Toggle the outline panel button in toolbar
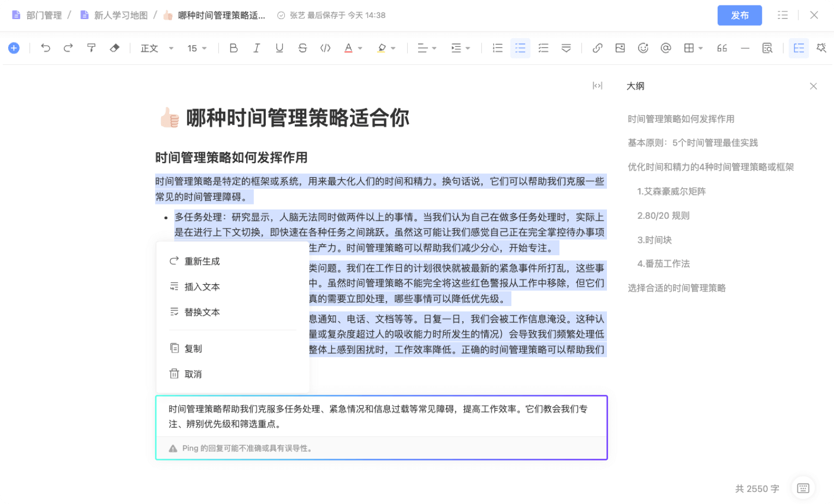Image resolution: width=834 pixels, height=504 pixels. [799, 48]
